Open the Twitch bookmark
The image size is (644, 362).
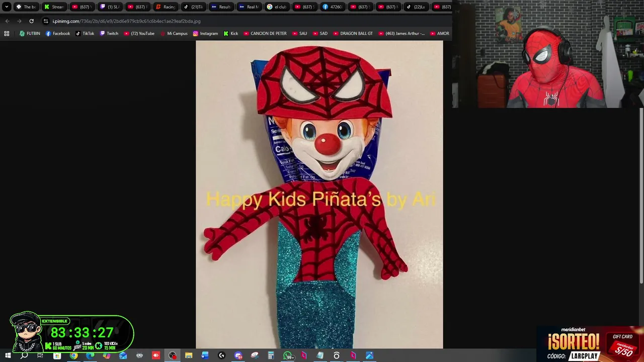tap(109, 34)
